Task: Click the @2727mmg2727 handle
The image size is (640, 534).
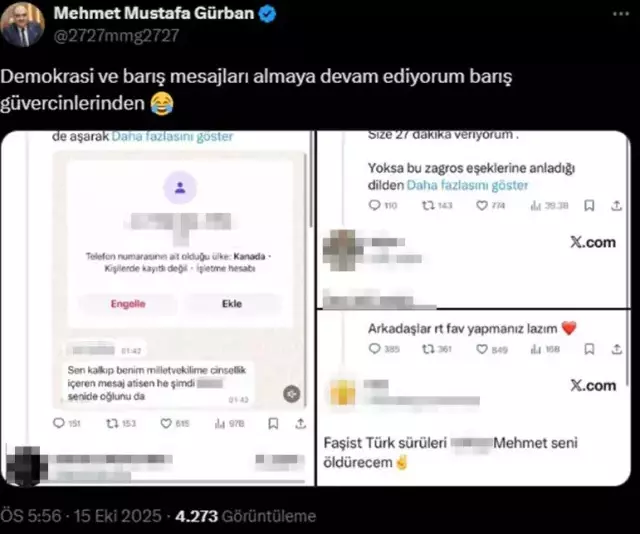Action: [x=116, y=36]
